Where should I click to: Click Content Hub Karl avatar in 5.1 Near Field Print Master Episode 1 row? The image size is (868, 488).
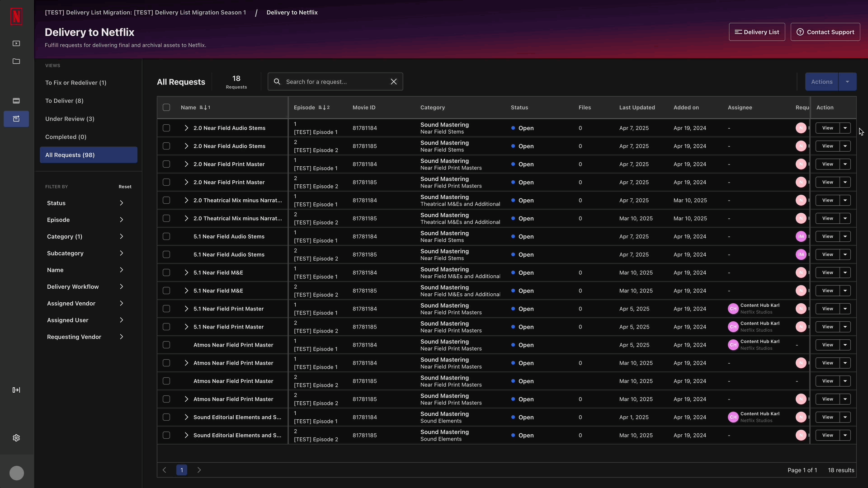(733, 309)
